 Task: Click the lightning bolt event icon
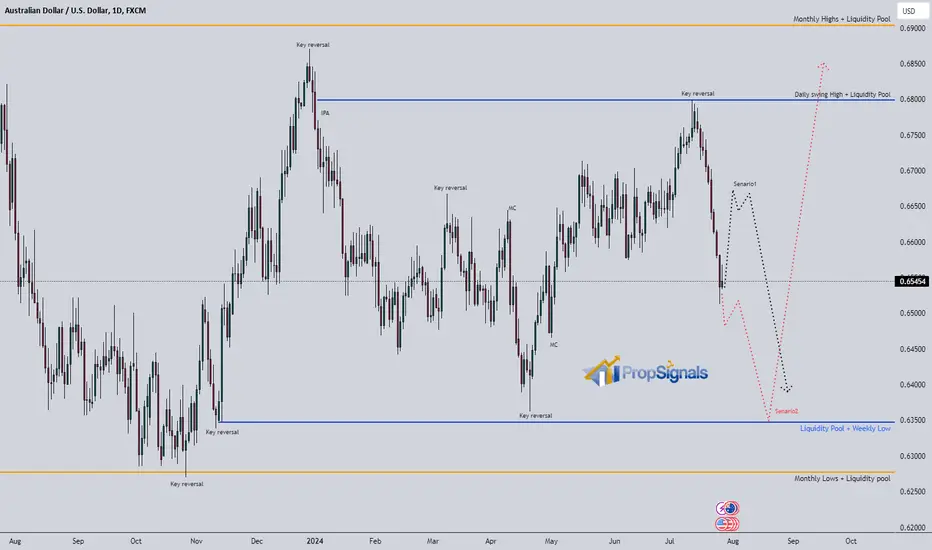tap(722, 508)
